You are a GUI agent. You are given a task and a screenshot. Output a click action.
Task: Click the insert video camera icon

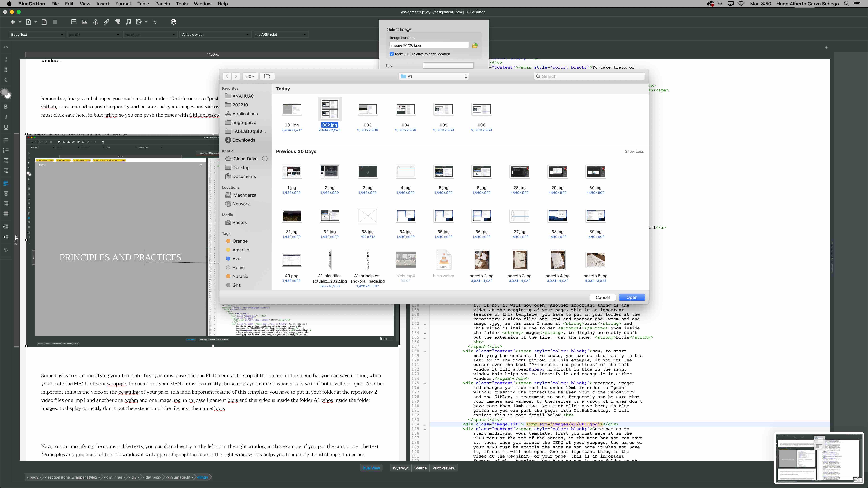click(117, 22)
